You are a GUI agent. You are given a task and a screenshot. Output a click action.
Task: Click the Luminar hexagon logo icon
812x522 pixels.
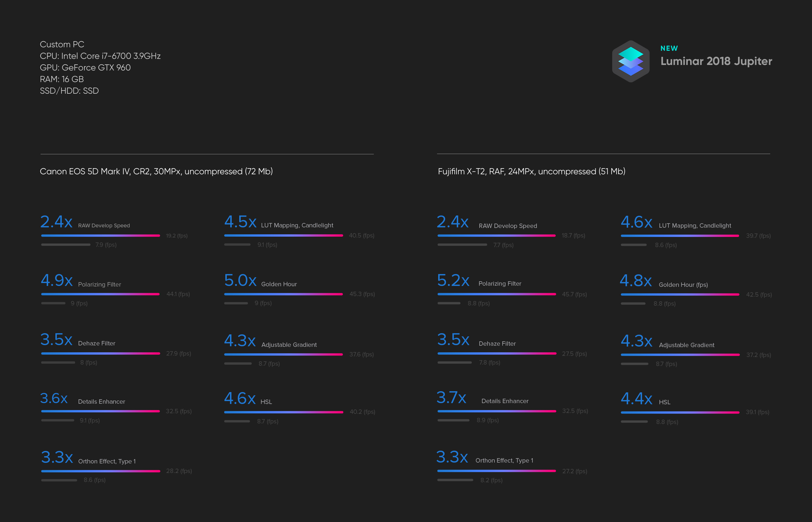click(631, 61)
